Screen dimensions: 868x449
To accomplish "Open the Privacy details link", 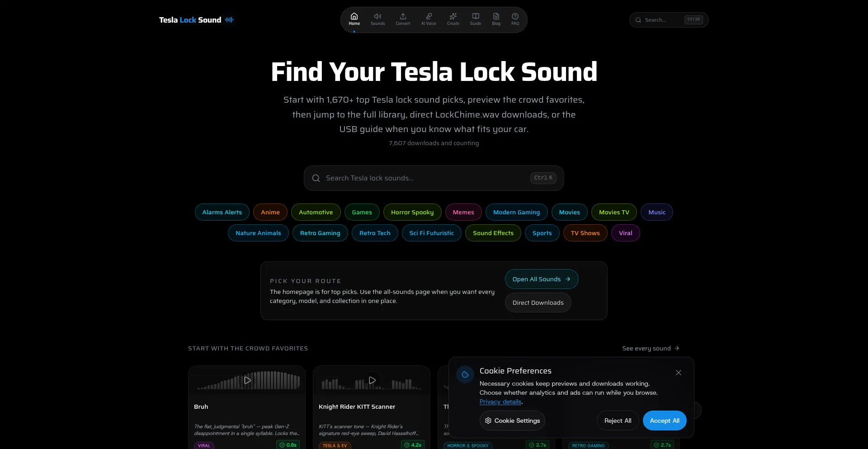I will click(500, 402).
